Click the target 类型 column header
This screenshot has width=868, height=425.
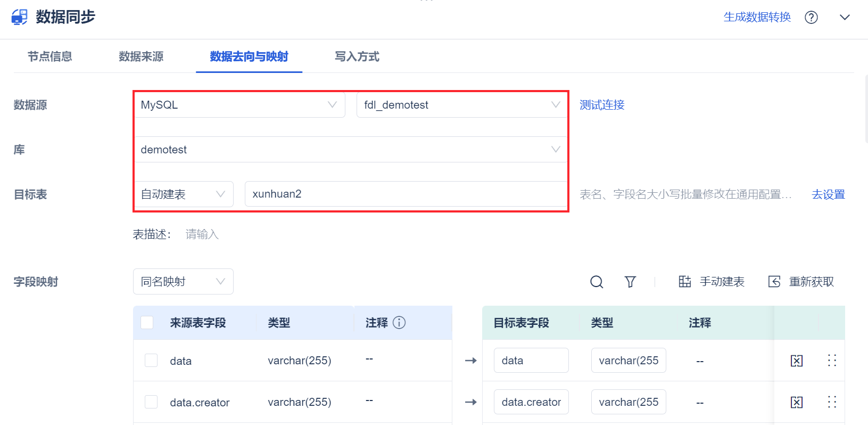602,323
